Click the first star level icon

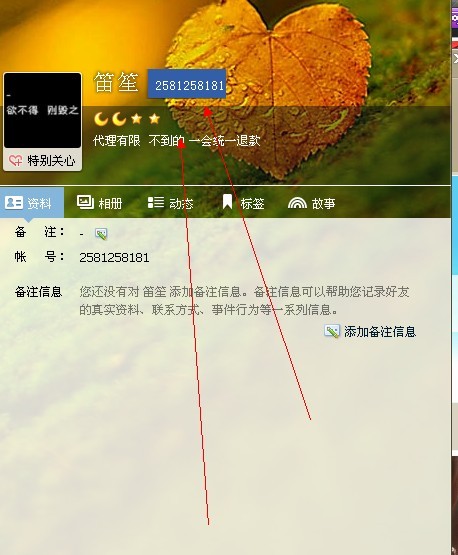pyautogui.click(x=137, y=119)
